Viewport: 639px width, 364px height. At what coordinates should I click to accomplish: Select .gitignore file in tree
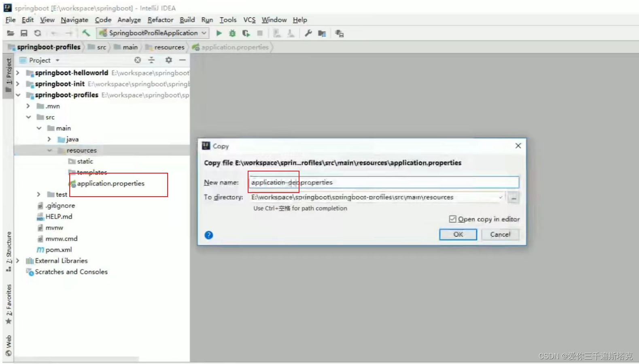pyautogui.click(x=56, y=205)
